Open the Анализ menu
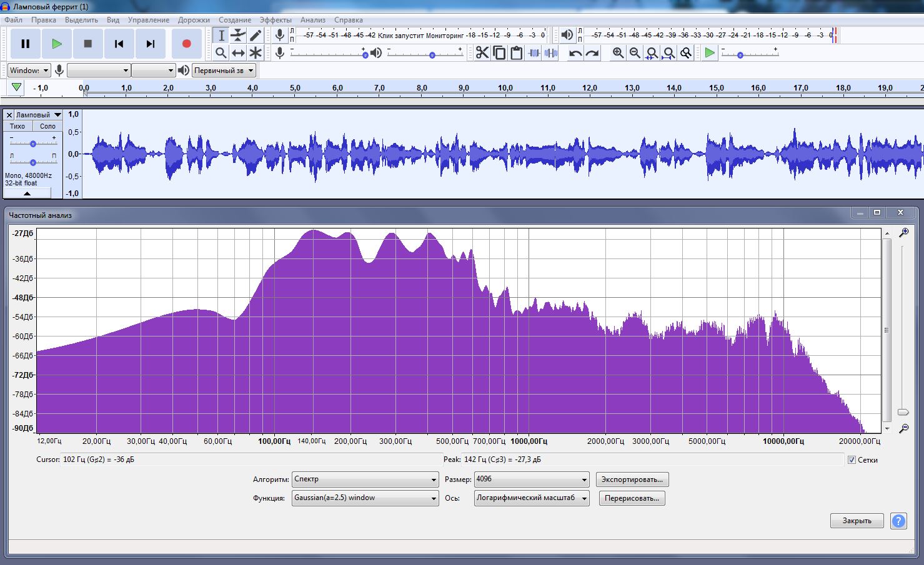 [312, 20]
